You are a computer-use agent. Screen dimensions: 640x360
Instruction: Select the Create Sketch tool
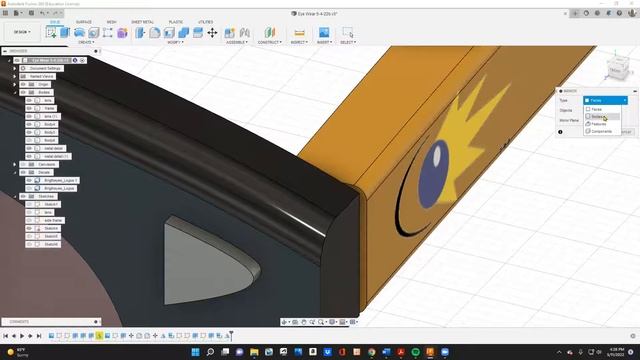[x=51, y=32]
